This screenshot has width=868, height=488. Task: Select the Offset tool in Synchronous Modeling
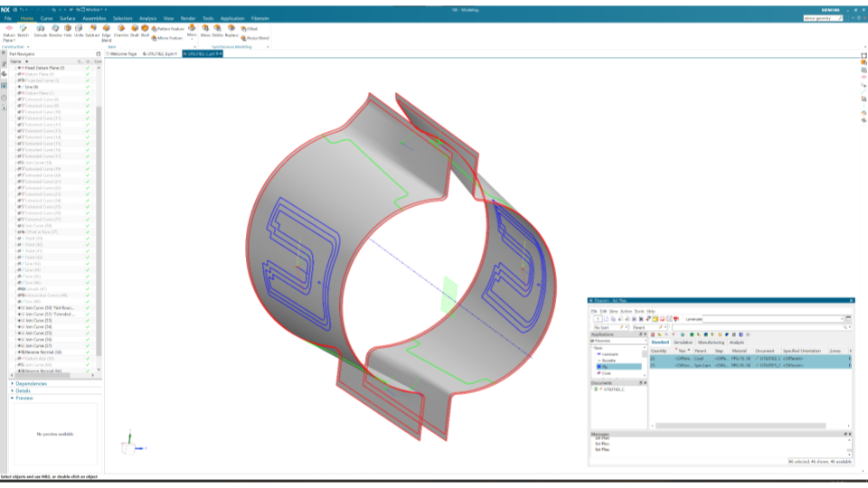(x=250, y=29)
